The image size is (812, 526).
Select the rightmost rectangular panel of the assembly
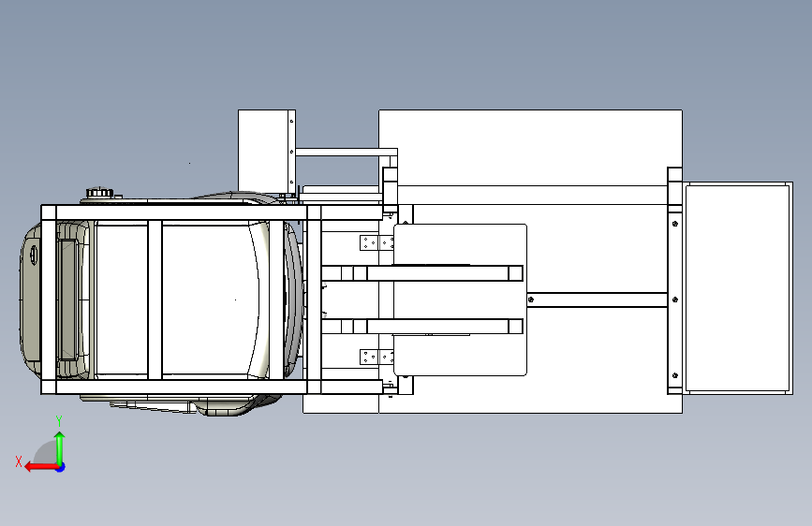point(737,288)
